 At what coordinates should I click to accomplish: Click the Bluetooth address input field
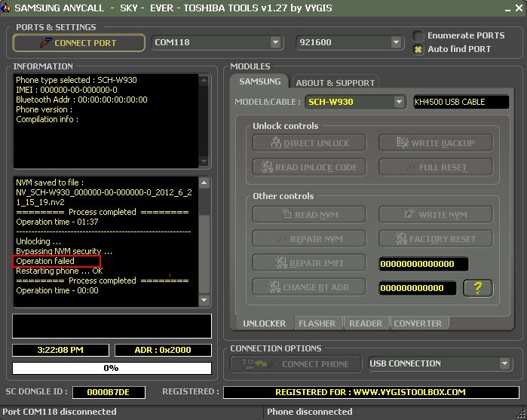[x=418, y=288]
